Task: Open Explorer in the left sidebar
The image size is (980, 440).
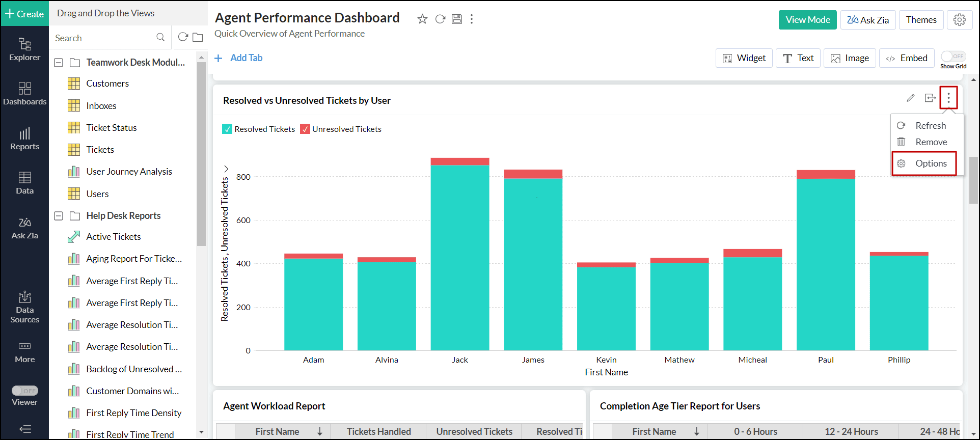Action: [x=24, y=49]
